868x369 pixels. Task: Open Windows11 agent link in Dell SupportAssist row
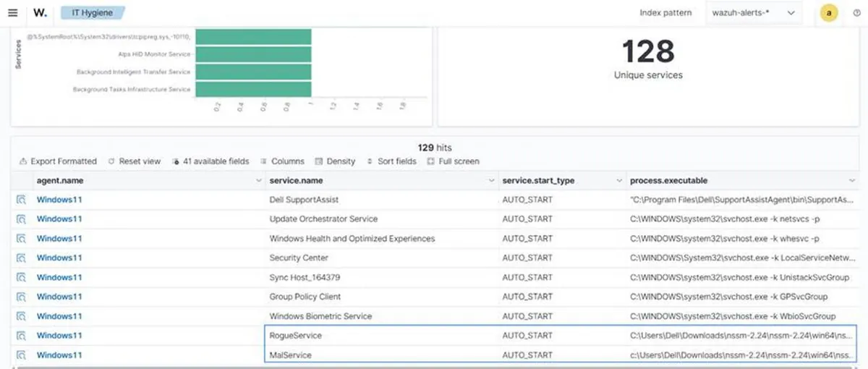(x=59, y=200)
